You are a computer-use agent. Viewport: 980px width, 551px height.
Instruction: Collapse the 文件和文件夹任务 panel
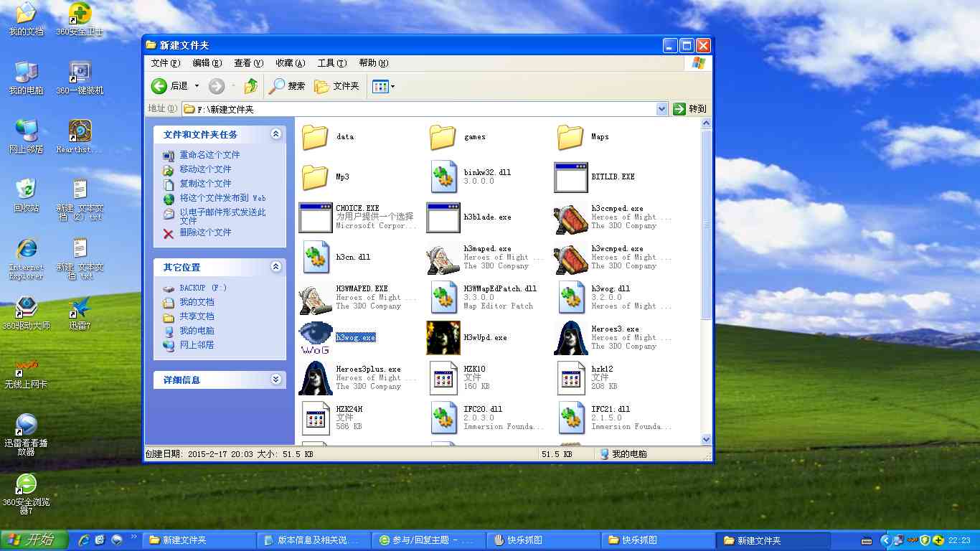click(276, 134)
